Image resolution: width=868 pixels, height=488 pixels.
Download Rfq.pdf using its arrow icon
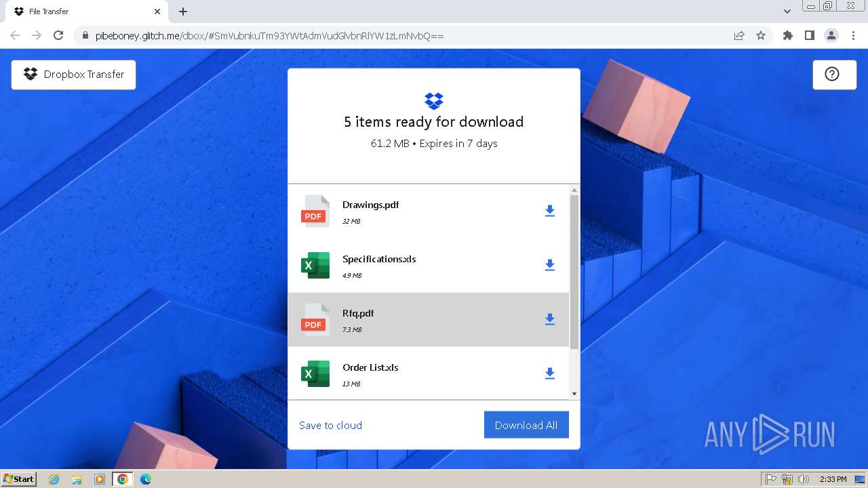[x=550, y=319]
